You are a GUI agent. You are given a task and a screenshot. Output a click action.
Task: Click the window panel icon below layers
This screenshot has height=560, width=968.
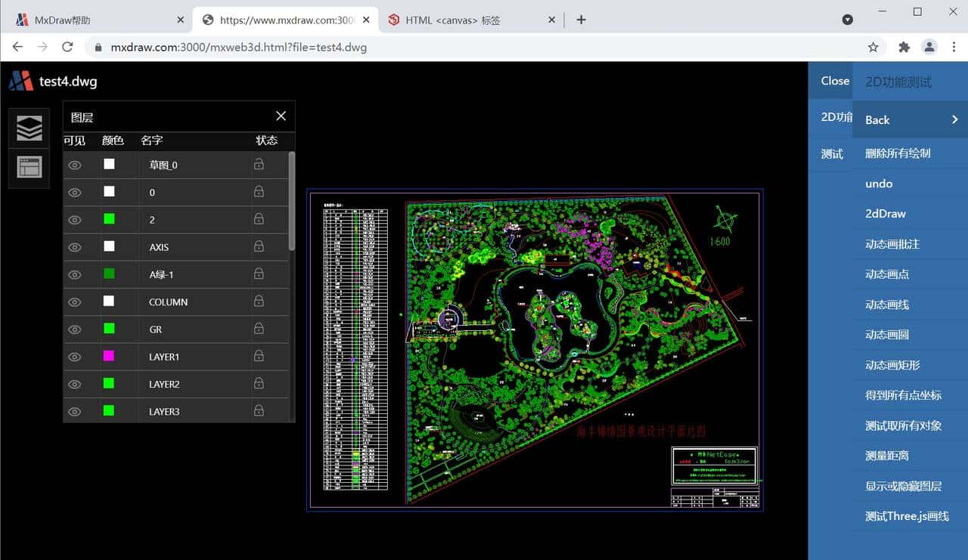point(29,167)
